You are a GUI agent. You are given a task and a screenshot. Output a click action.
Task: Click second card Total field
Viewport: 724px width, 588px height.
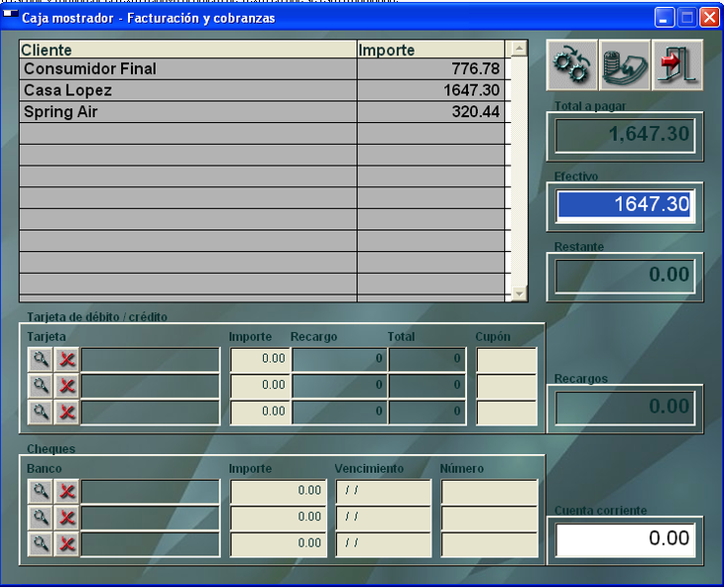[x=427, y=386]
